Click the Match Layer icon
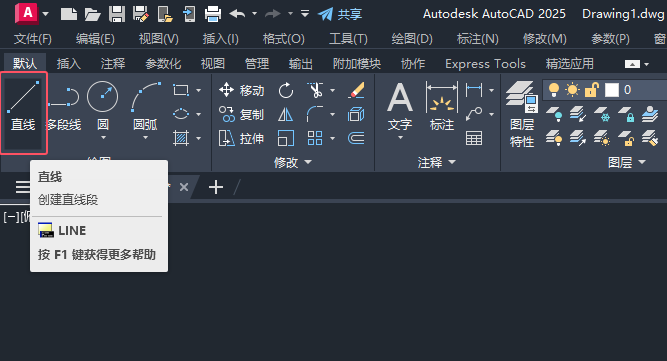Image resolution: width=667 pixels, height=361 pixels. 650,138
